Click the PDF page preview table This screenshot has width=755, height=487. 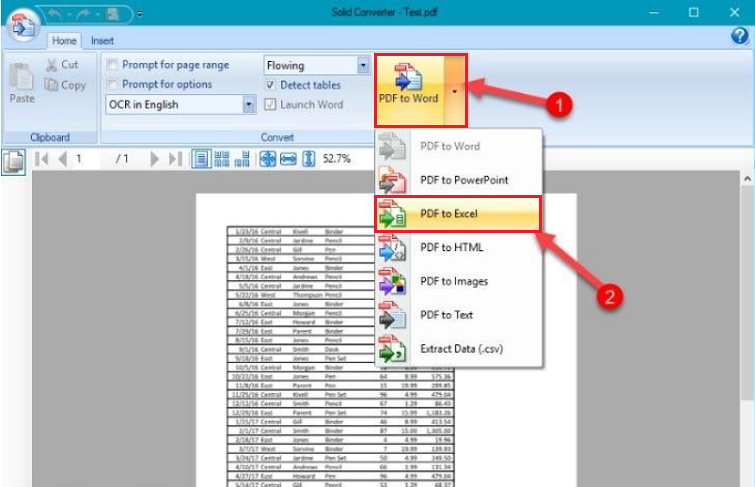point(340,356)
